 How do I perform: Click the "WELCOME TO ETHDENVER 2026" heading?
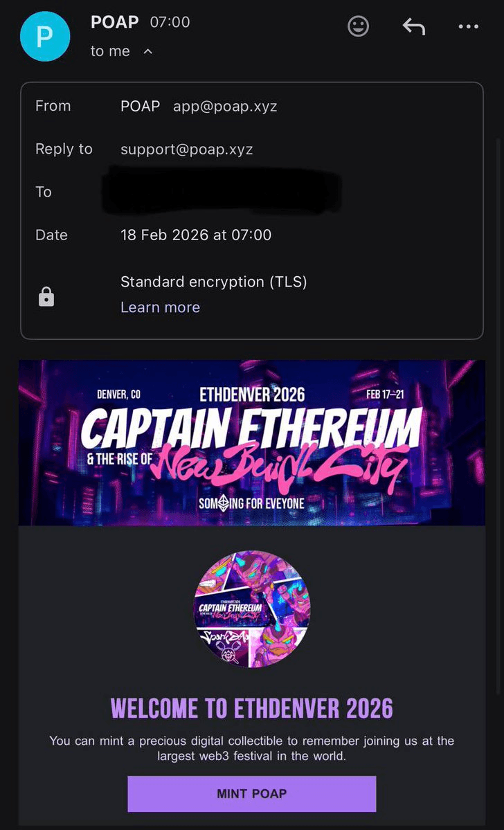[251, 708]
